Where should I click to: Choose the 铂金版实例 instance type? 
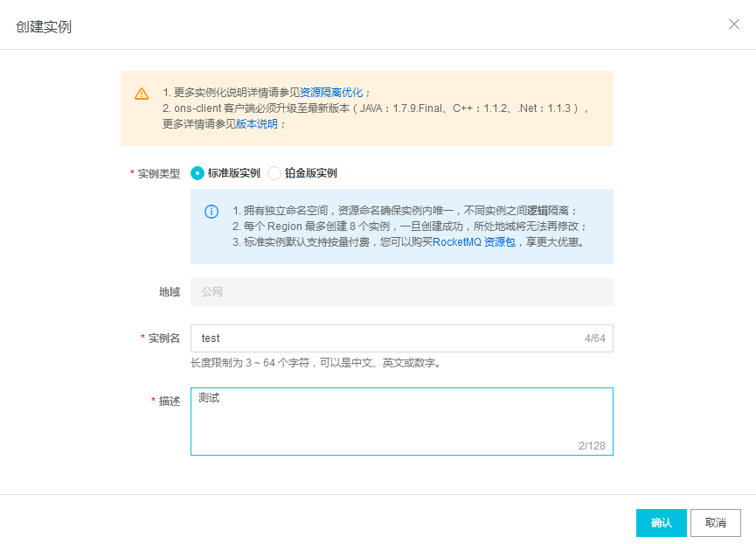click(274, 173)
